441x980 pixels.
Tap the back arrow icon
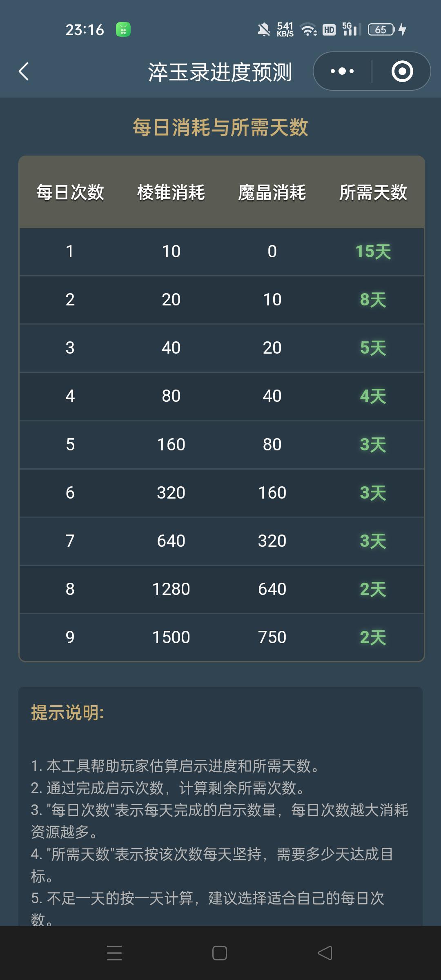pyautogui.click(x=24, y=71)
